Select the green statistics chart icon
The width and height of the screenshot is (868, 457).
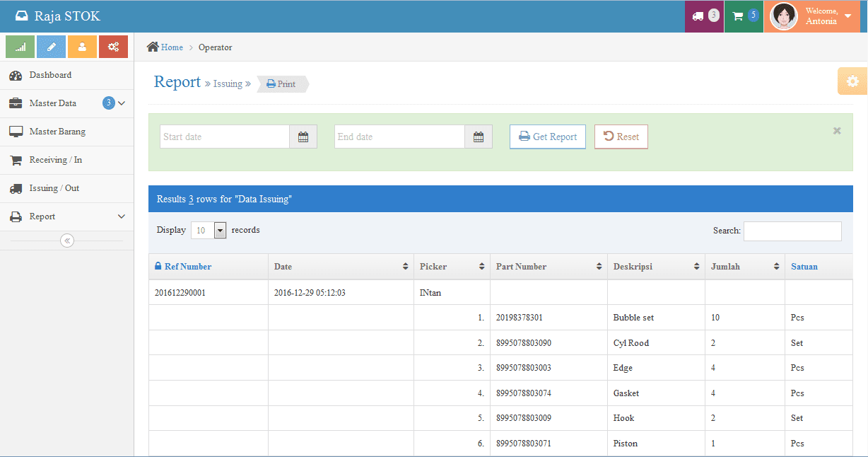click(19, 45)
